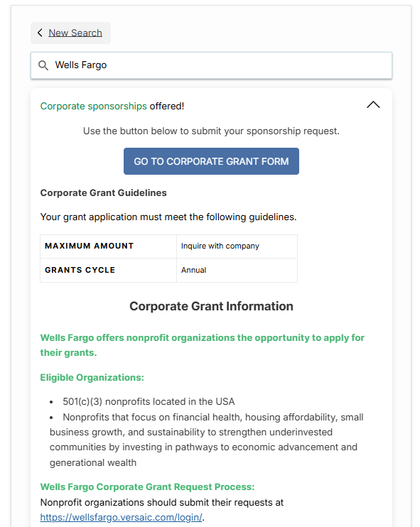Click the 501(c)(3) nonprofits bullet item
The width and height of the screenshot is (420, 527).
point(149,401)
